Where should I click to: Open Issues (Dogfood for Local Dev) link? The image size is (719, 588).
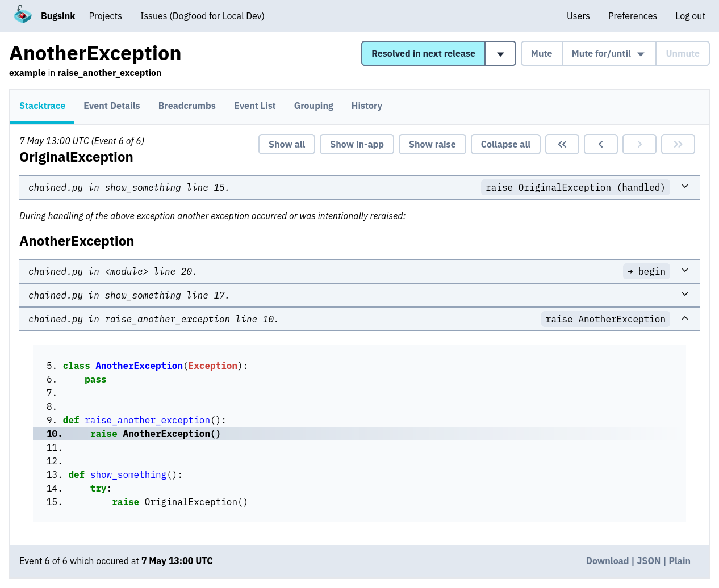[202, 16]
